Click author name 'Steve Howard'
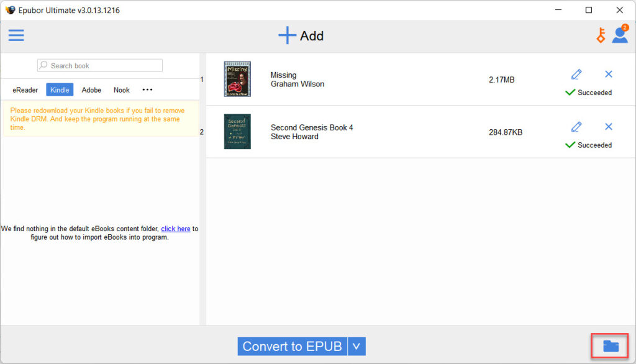The width and height of the screenshot is (636, 364). click(294, 137)
